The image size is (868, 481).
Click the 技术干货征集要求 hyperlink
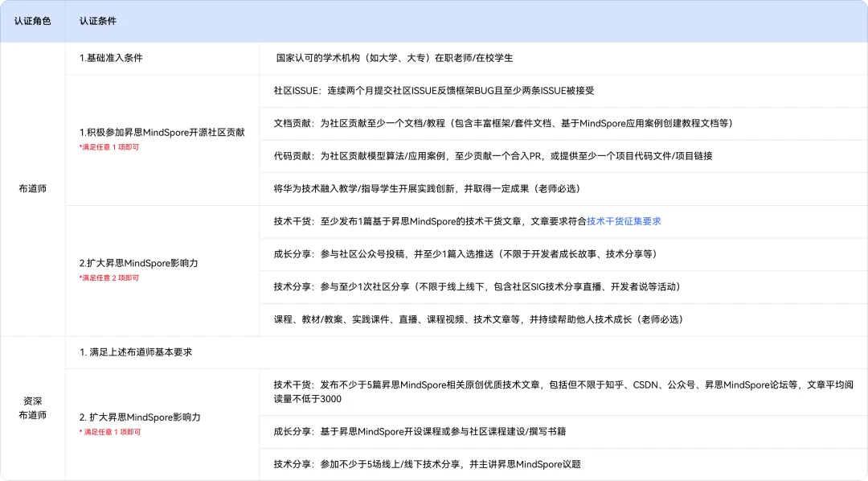pyautogui.click(x=624, y=221)
